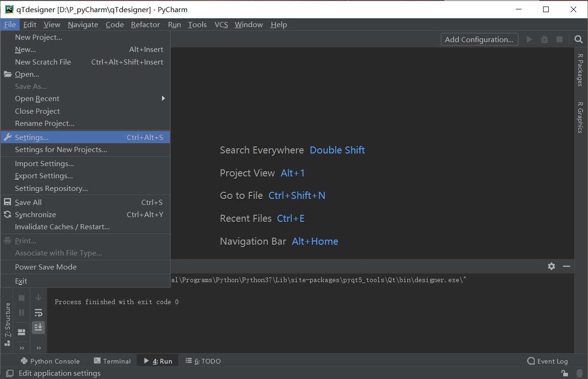This screenshot has width=588, height=379.
Task: Select Rename Project menu entry
Action: [85, 123]
